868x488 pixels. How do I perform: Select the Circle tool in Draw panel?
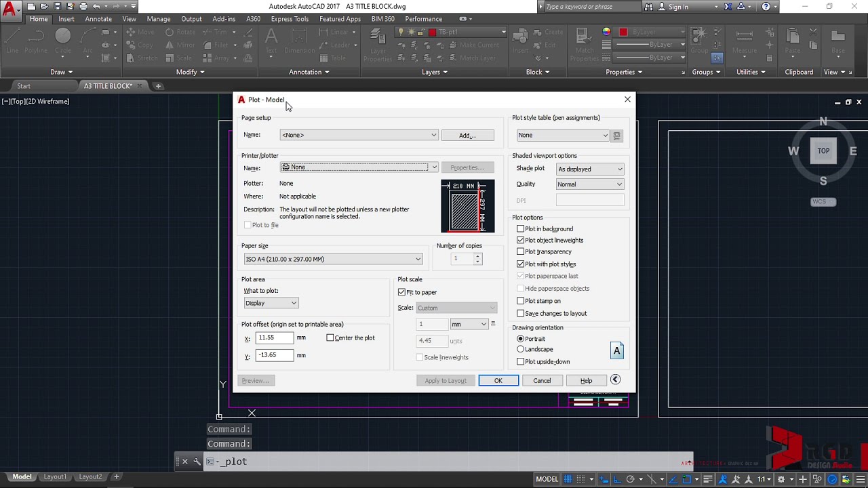click(x=62, y=41)
